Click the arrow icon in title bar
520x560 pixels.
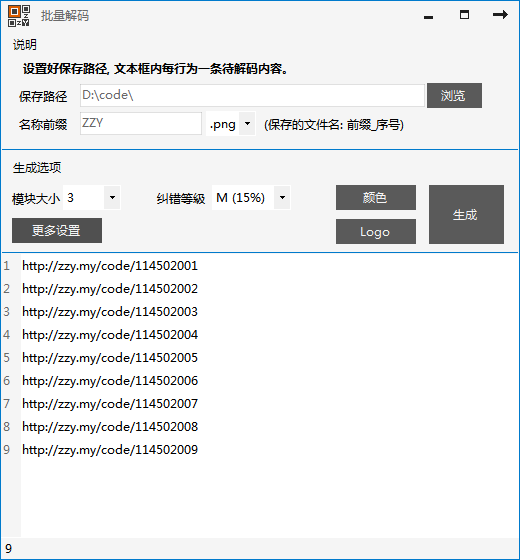[500, 14]
